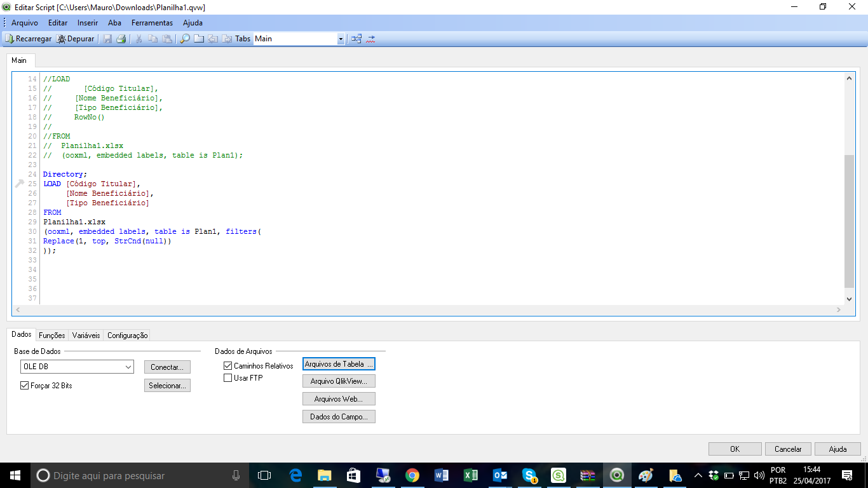This screenshot has height=488, width=868.
Task: Confirm with the OK button
Action: pos(735,449)
